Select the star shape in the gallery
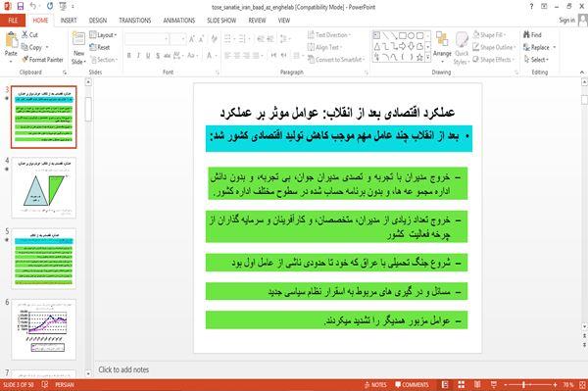Image resolution: width=588 pixels, height=391 pixels. (420, 57)
